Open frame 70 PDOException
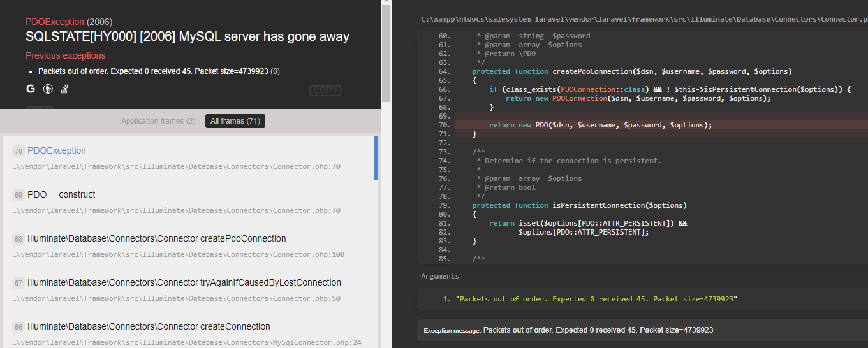868x348 pixels. (x=57, y=151)
